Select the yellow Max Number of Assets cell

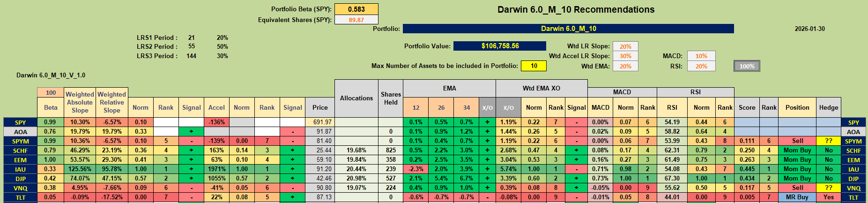pyautogui.click(x=534, y=66)
